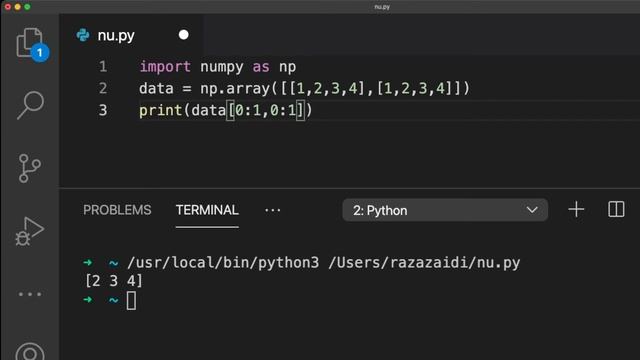The width and height of the screenshot is (640, 360).
Task: Open the 2: Python terminal dropdown
Action: (x=445, y=210)
